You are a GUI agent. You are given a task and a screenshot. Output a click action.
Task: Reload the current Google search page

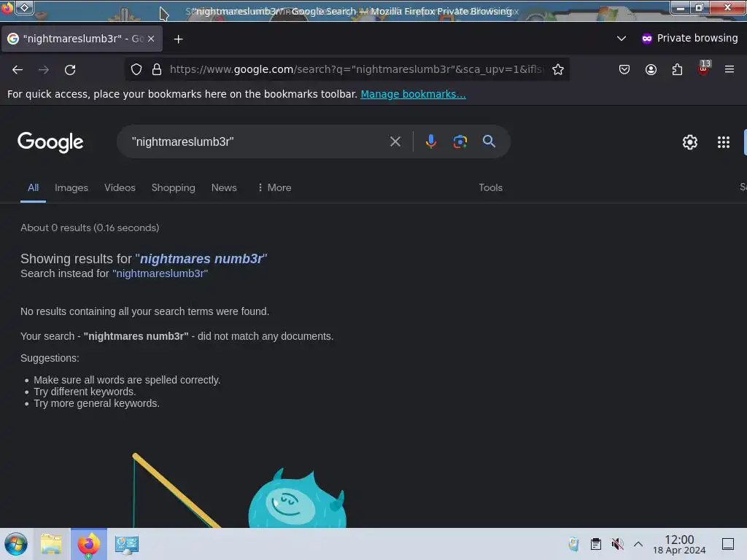click(x=70, y=69)
